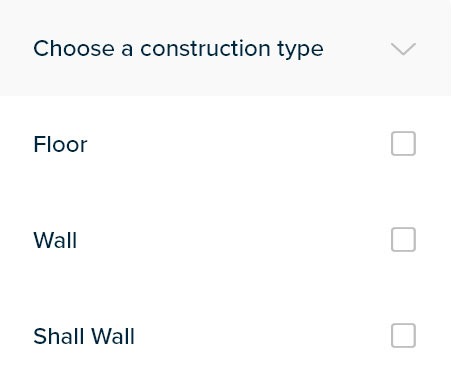Click the gray dropdown header bar
The width and height of the screenshot is (452, 384).
click(225, 48)
